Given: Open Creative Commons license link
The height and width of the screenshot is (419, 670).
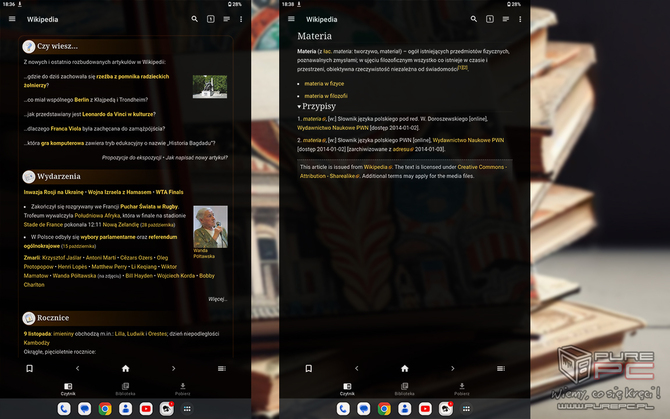Looking at the screenshot, I should (x=481, y=167).
